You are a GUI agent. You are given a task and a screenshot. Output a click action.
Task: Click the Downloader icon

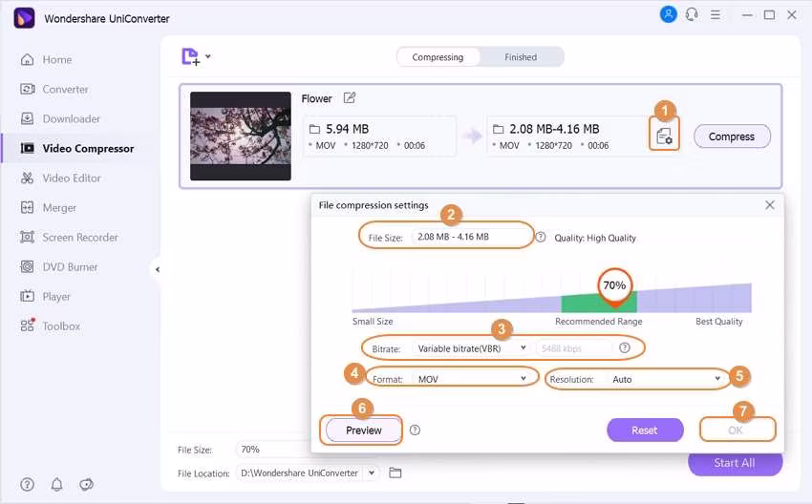pyautogui.click(x=27, y=118)
